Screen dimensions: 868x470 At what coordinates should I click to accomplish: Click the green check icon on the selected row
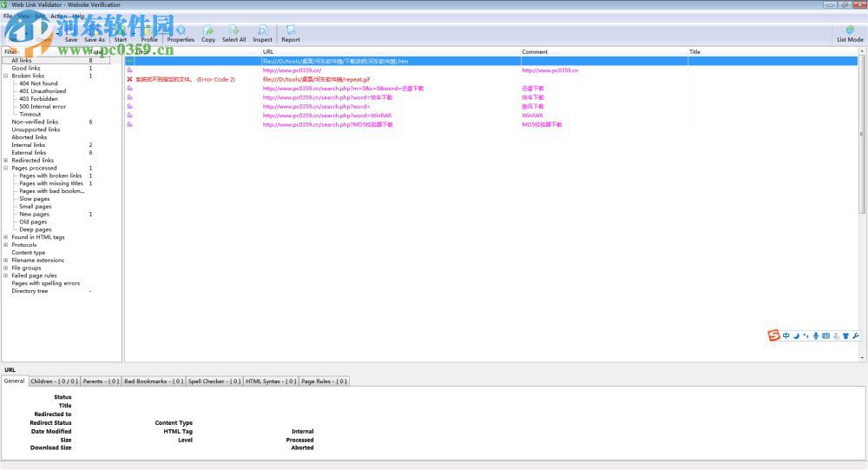[129, 61]
